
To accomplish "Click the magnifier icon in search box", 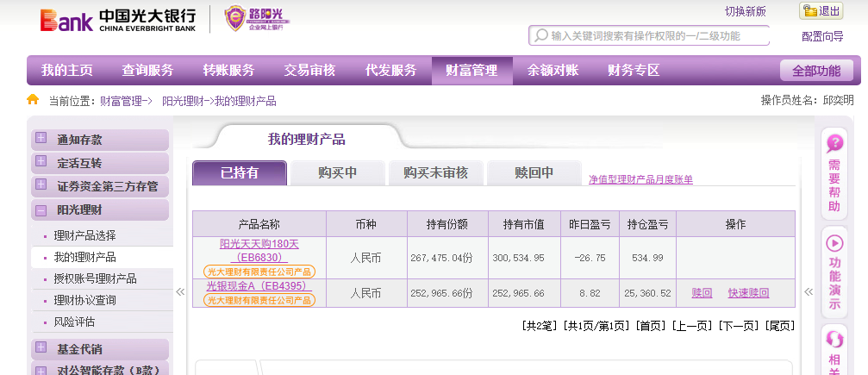I will pyautogui.click(x=540, y=35).
